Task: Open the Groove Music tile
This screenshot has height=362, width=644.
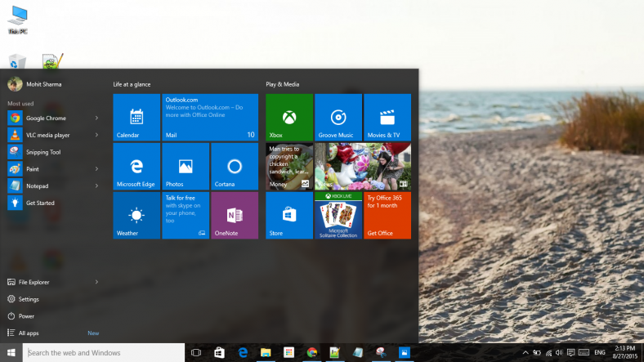Action: tap(338, 118)
